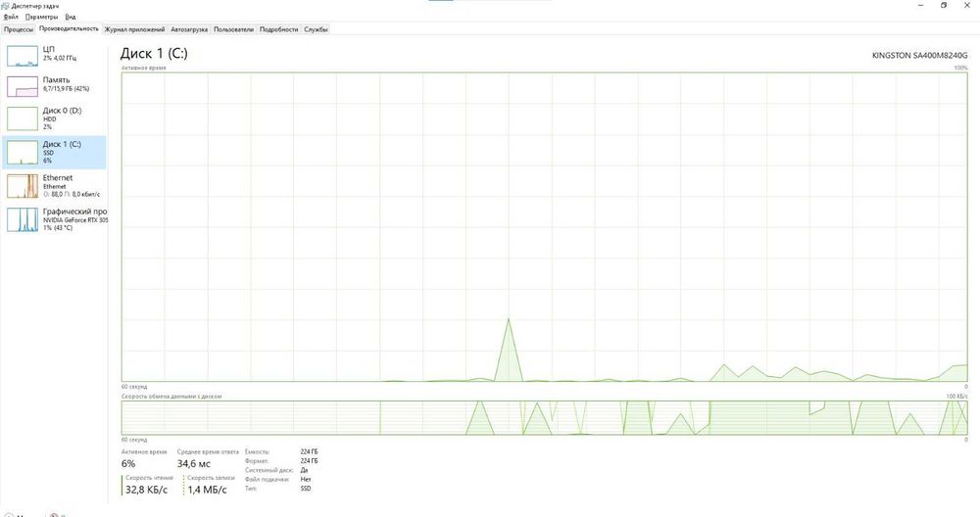Image resolution: width=980 pixels, height=517 pixels.
Task: Select the Графический процессор NVIDIA item
Action: point(54,219)
